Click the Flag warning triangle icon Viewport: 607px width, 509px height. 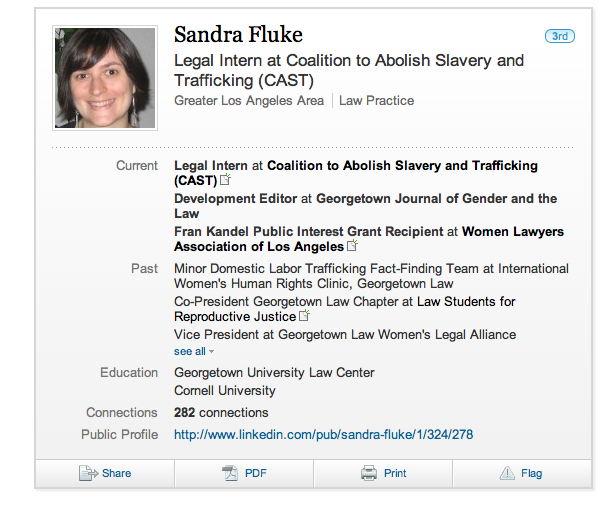click(x=507, y=473)
